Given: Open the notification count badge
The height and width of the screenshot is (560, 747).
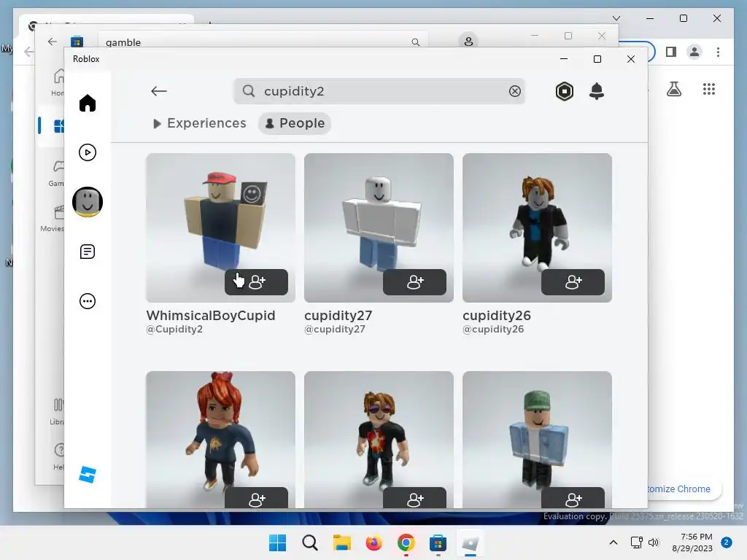Looking at the screenshot, I should [727, 542].
